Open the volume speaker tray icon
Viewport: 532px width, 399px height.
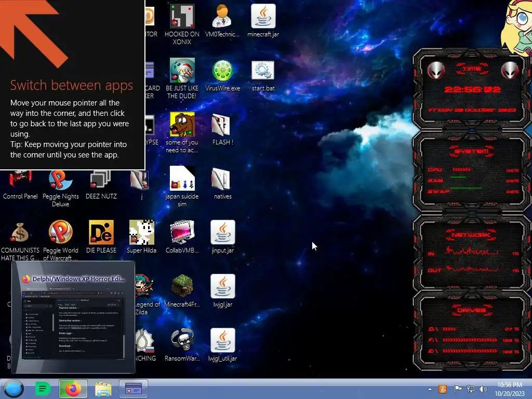click(x=483, y=389)
